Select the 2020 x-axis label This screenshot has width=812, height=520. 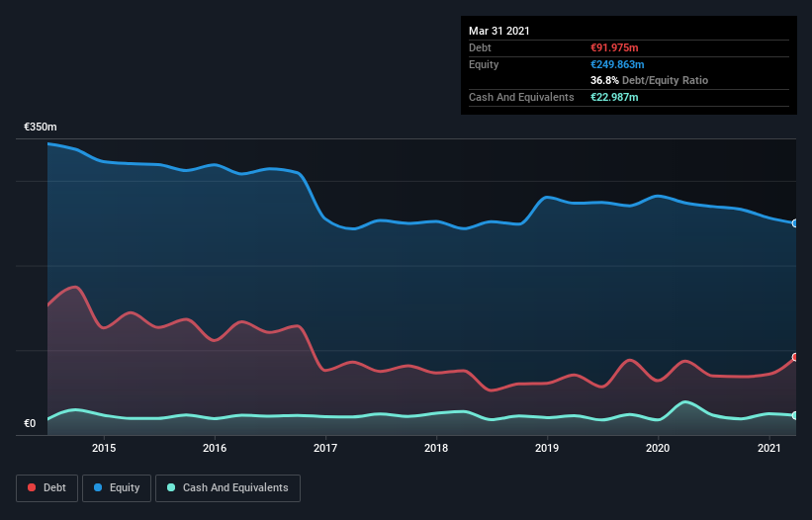(x=658, y=448)
